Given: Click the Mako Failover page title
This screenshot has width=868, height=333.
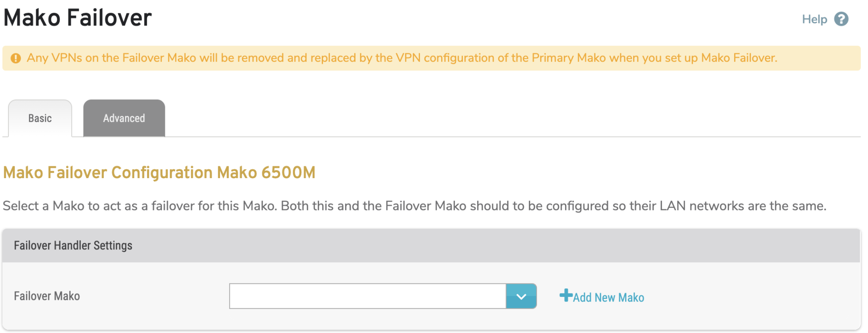Looking at the screenshot, I should click(77, 17).
